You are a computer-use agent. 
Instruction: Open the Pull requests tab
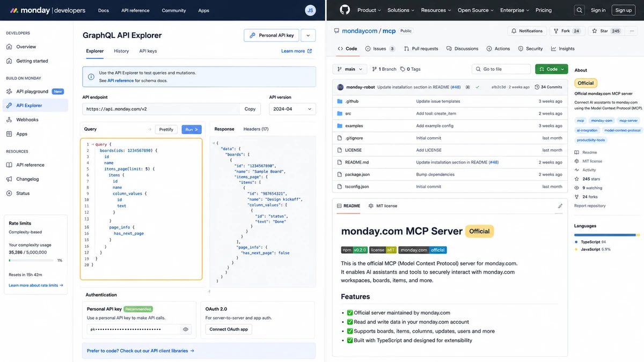coord(421,49)
